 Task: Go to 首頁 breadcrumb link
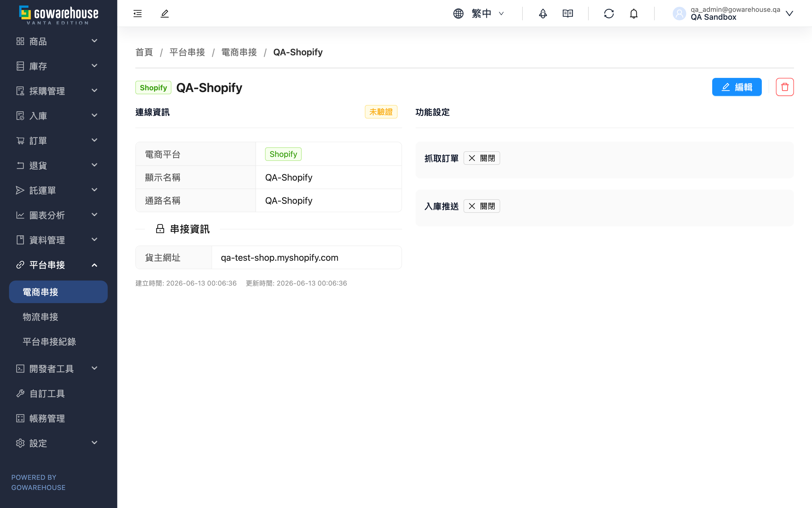click(144, 52)
